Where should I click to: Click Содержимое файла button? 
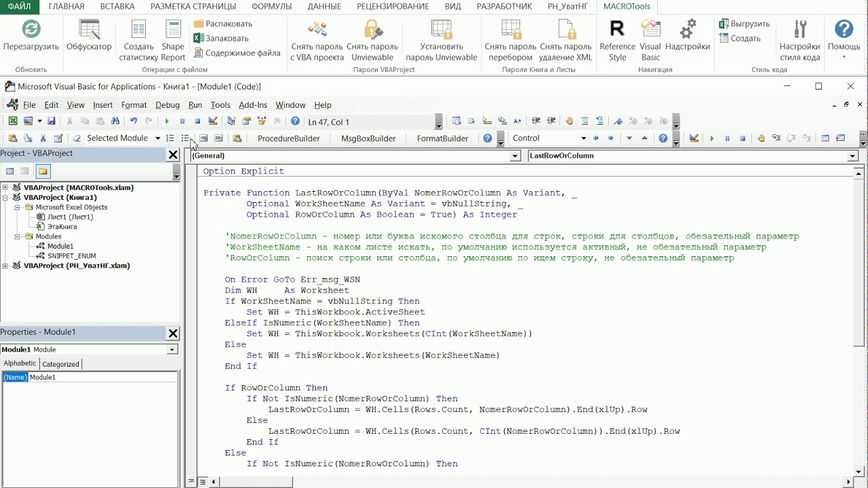237,53
